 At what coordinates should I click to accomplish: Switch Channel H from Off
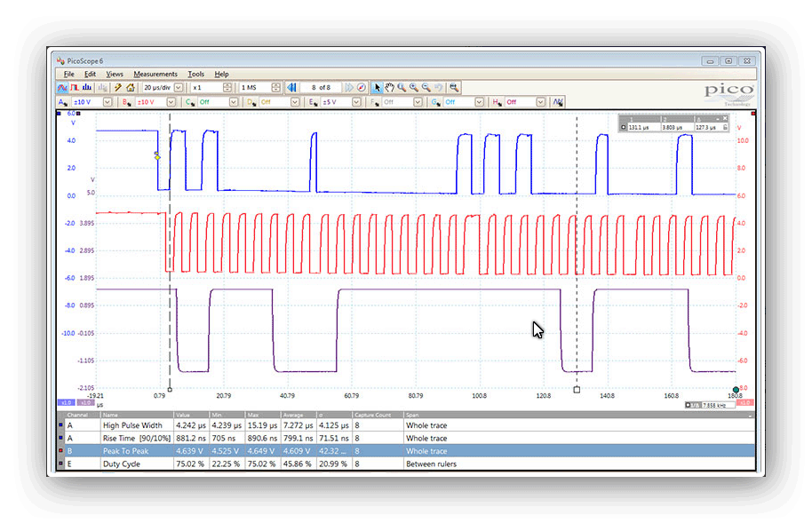(540, 101)
